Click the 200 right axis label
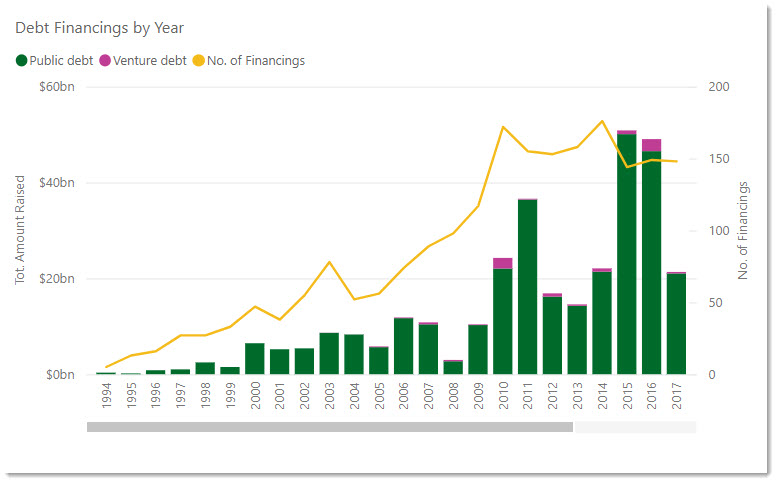 [x=719, y=87]
